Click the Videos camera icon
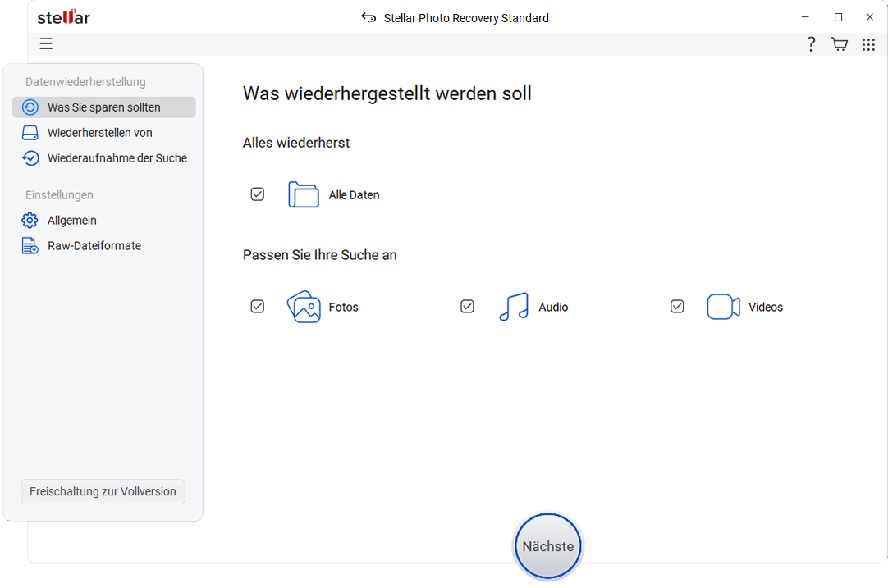The width and height of the screenshot is (888, 588). click(723, 307)
